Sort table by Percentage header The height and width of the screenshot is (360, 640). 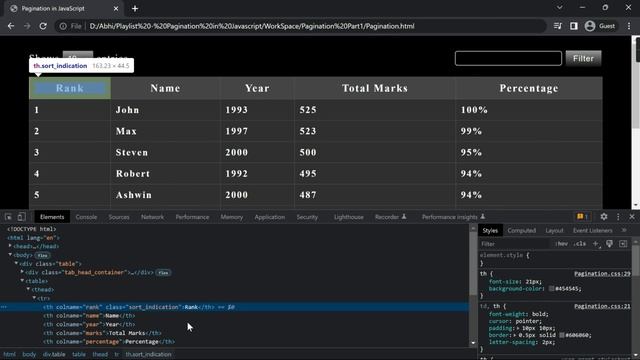pyautogui.click(x=529, y=88)
